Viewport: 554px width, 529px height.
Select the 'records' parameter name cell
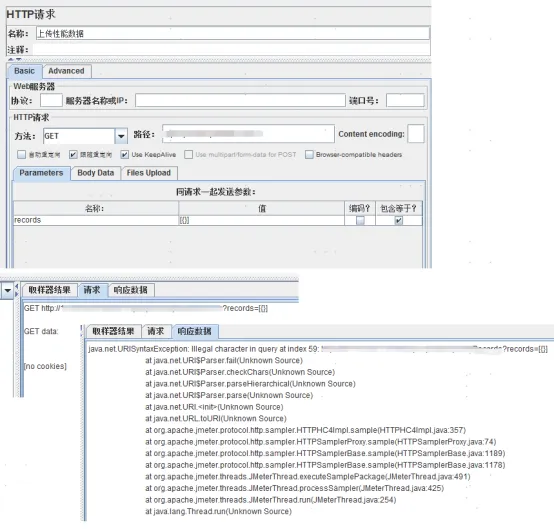click(96, 220)
